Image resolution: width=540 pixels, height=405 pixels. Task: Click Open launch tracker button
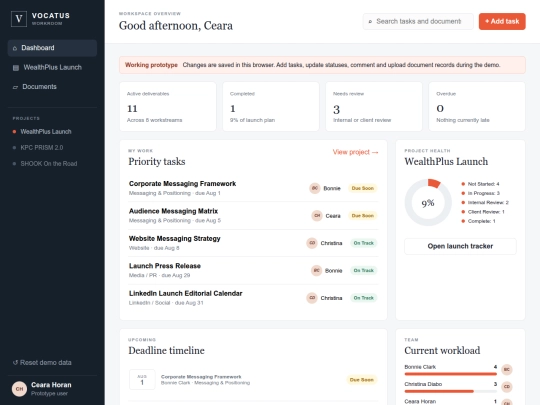tap(460, 246)
